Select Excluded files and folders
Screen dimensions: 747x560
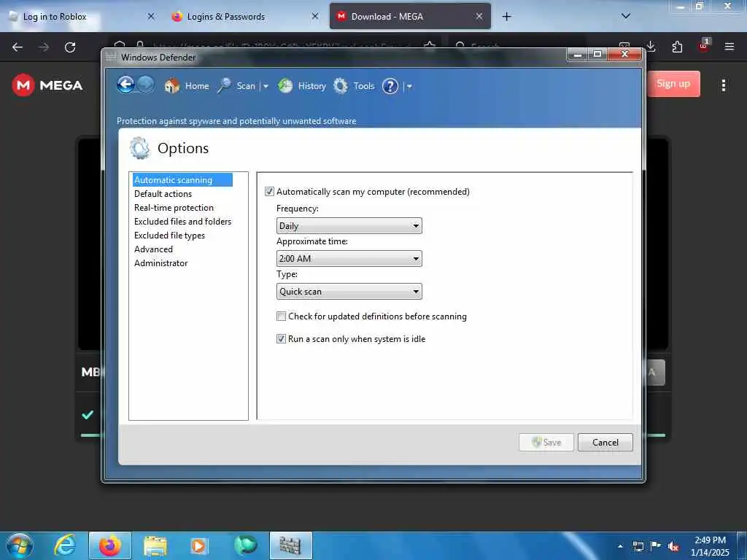[x=182, y=222]
